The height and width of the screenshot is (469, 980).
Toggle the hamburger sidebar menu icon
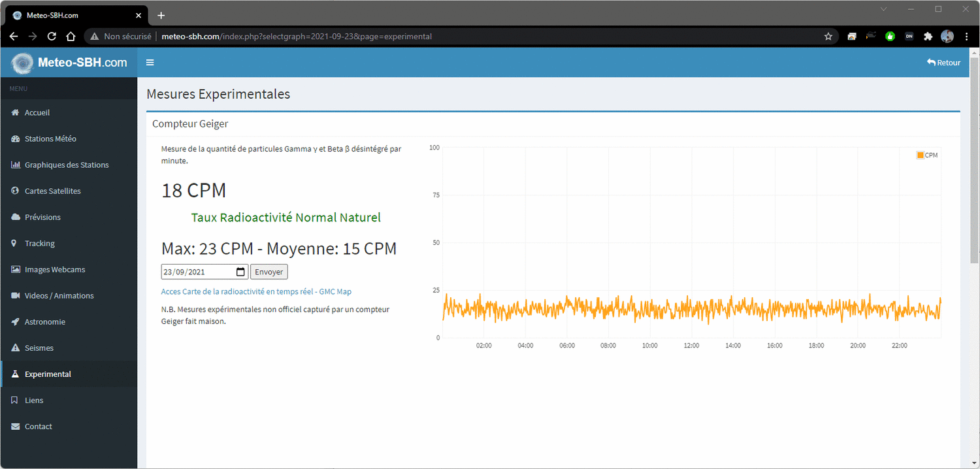tap(150, 63)
